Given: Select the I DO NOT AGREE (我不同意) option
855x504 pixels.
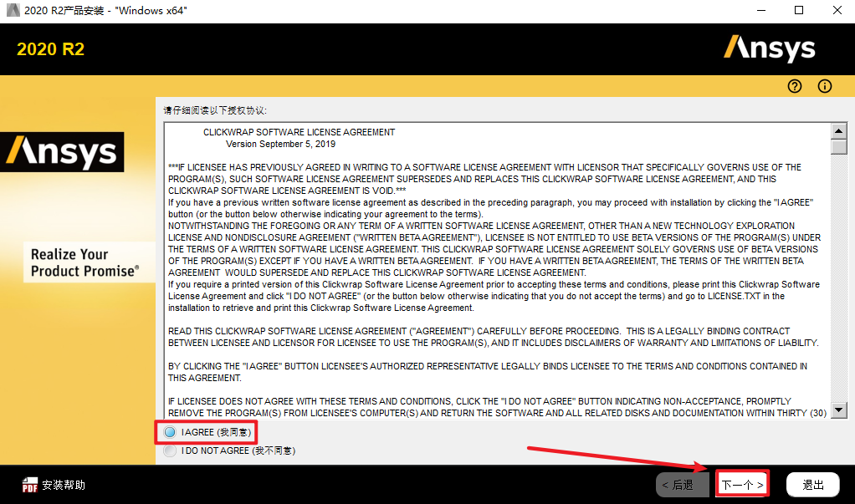Looking at the screenshot, I should coord(171,451).
